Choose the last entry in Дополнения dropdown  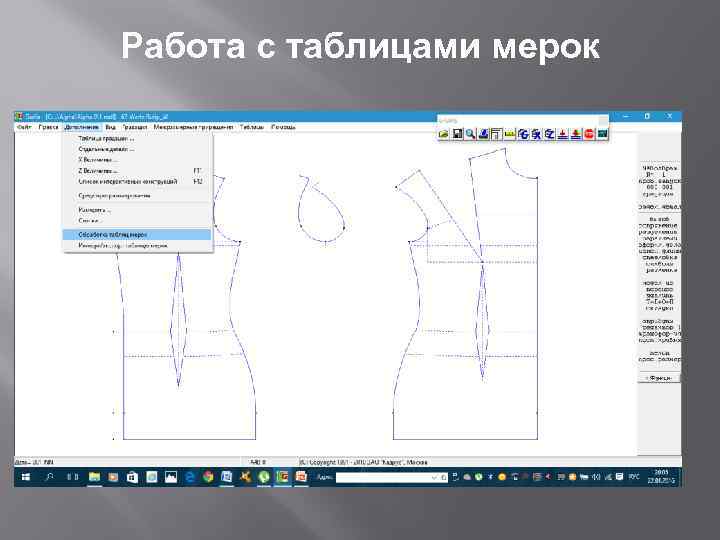[x=137, y=246]
